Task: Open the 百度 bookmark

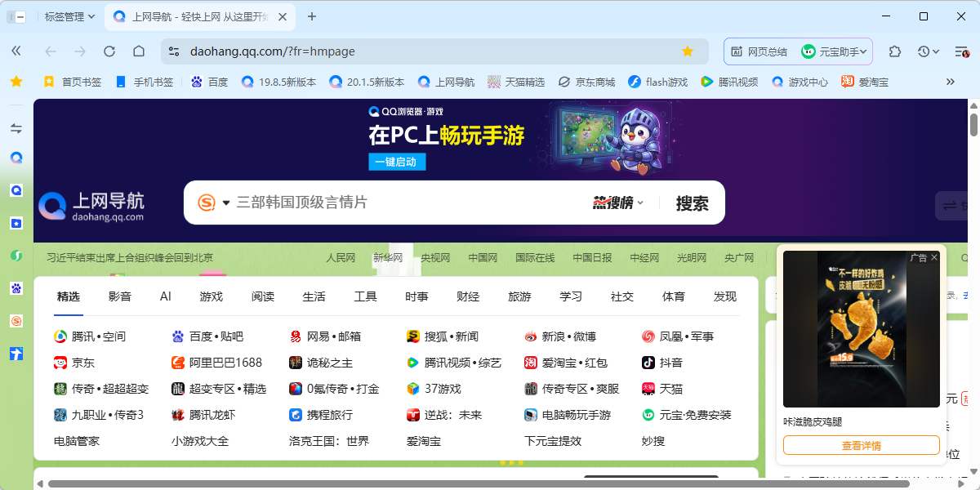Action: click(209, 82)
